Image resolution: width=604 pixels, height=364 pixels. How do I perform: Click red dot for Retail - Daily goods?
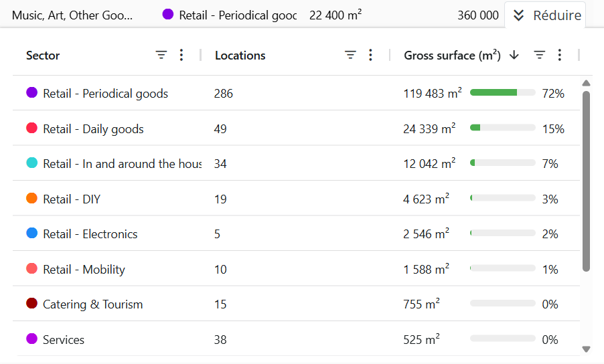31,128
